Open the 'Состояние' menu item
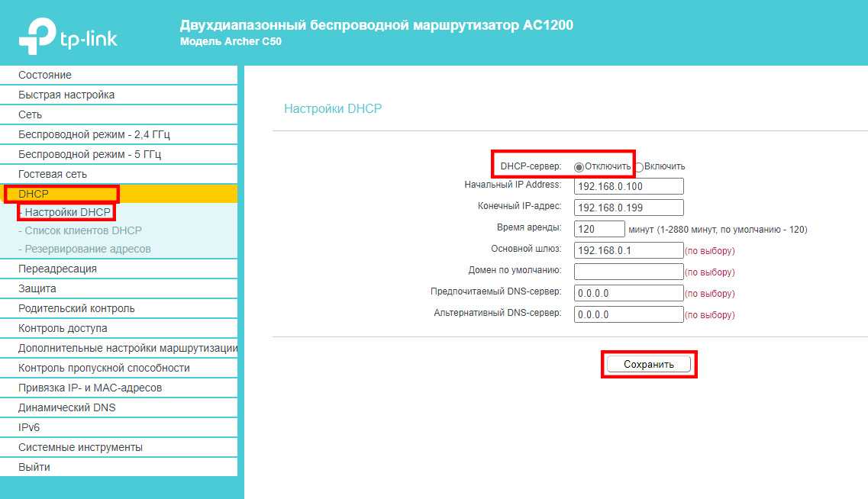868x499 pixels. coord(45,75)
